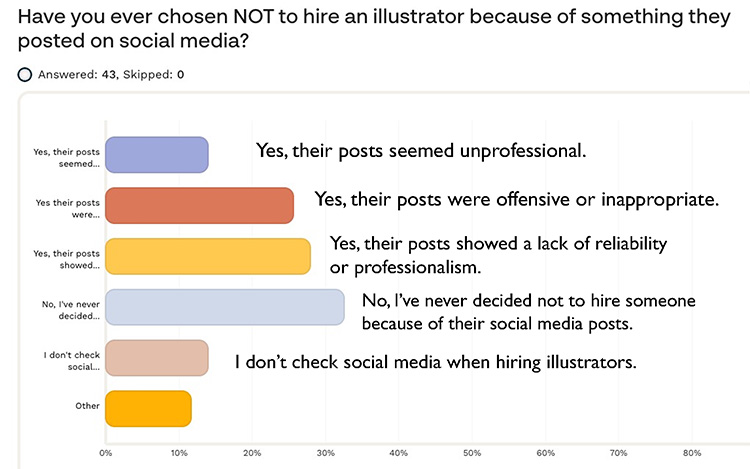Screen dimensions: 750x469
Task: Click the purple 'posts seemed unprofessional' bar
Action: [x=157, y=154]
